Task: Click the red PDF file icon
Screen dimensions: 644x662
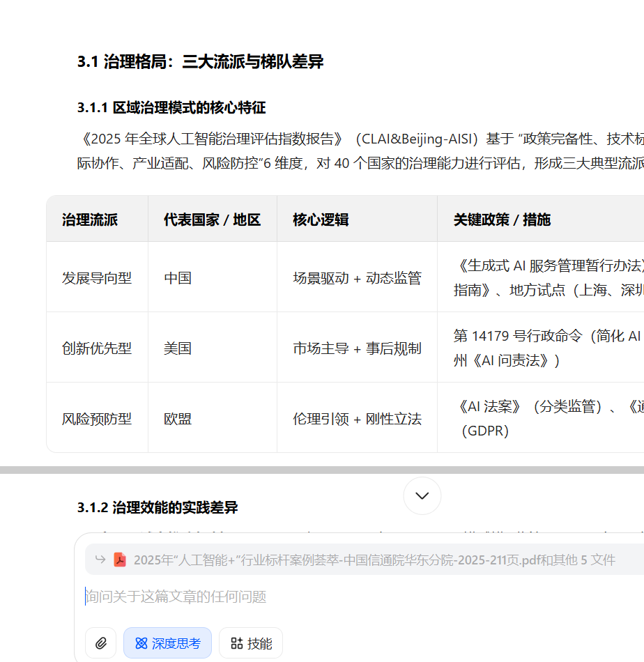Action: [x=120, y=560]
